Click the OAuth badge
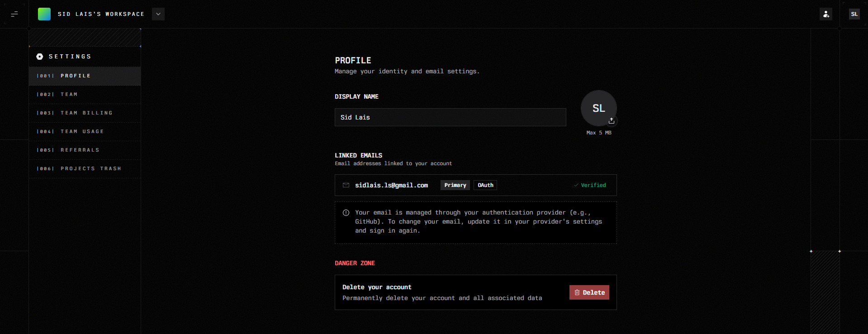The height and width of the screenshot is (334, 868). coord(485,185)
